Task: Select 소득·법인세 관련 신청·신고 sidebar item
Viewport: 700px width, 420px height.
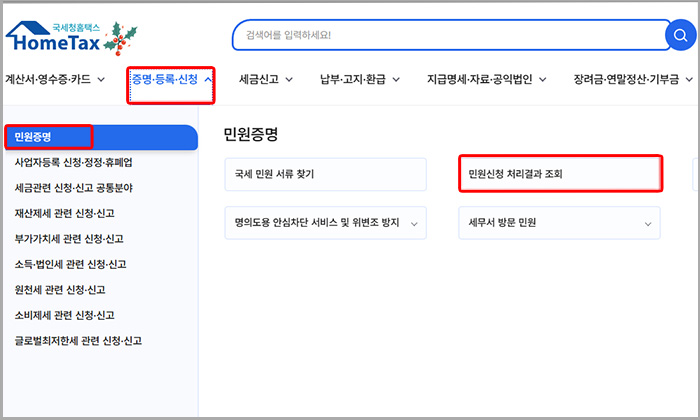Action: click(71, 264)
